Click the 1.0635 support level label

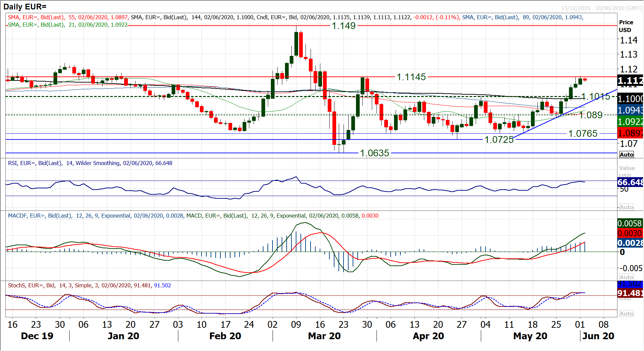click(x=374, y=153)
